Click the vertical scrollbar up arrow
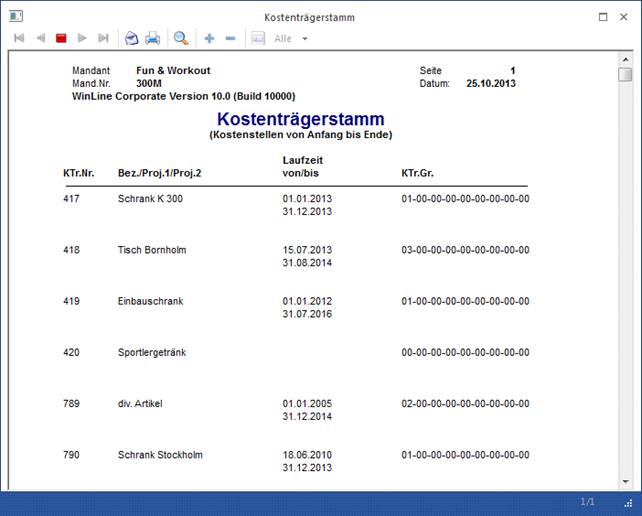Image resolution: width=642 pixels, height=516 pixels. (624, 60)
